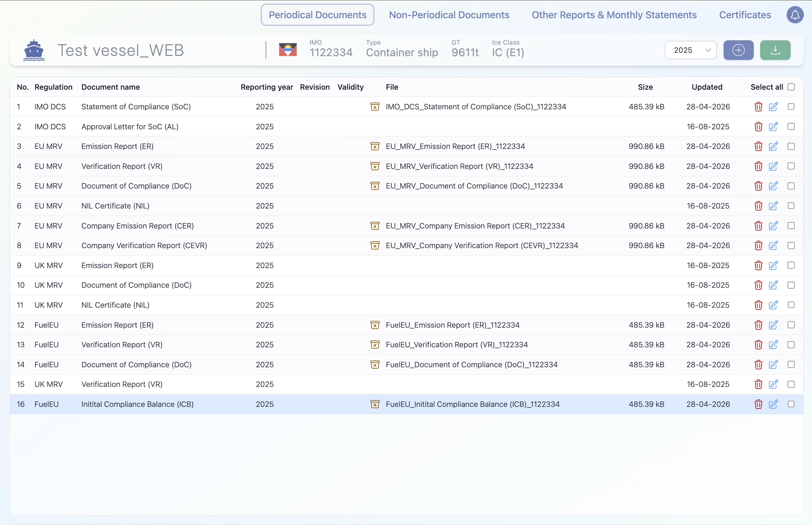
Task: Select checkbox for EU MRV NIL Certificate
Action: [x=791, y=206]
